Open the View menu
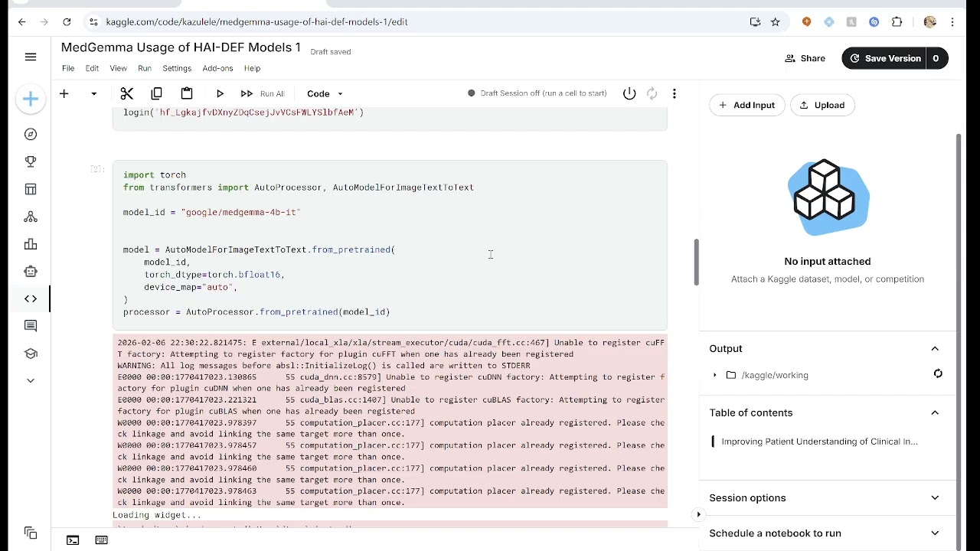980x551 pixels. 118,68
